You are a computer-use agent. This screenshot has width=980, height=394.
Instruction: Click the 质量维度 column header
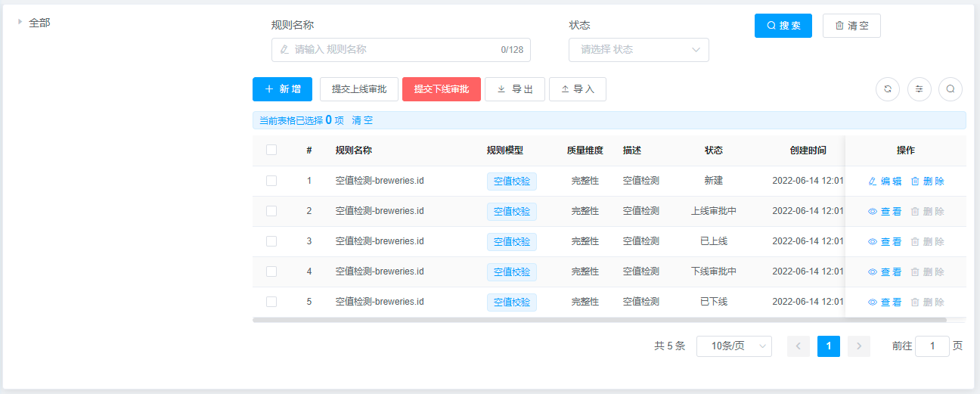[x=585, y=150]
